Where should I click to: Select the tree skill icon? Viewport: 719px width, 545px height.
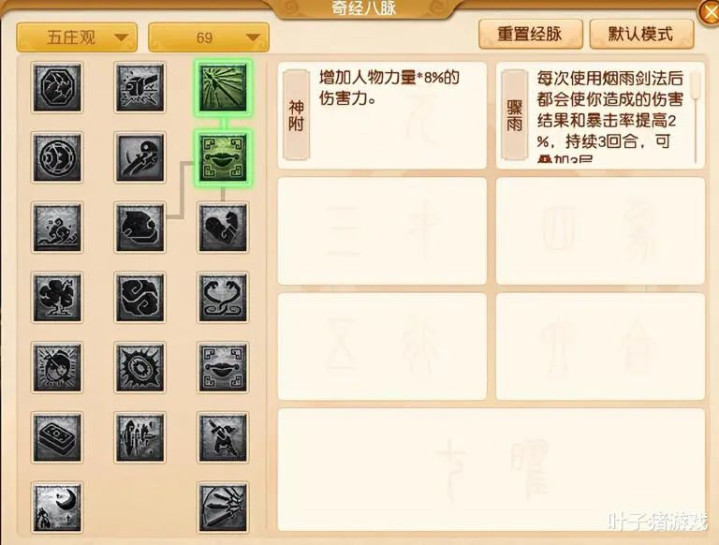tap(57, 297)
